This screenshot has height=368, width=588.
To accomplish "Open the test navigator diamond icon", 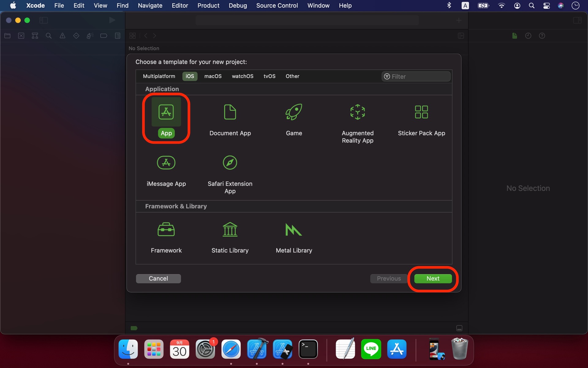I will pyautogui.click(x=76, y=36).
